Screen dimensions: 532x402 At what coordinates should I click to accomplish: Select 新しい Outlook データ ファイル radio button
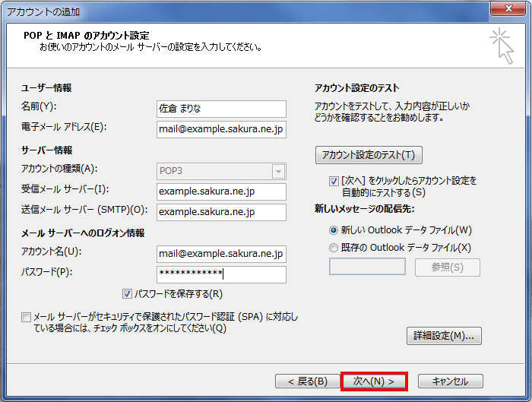click(334, 229)
